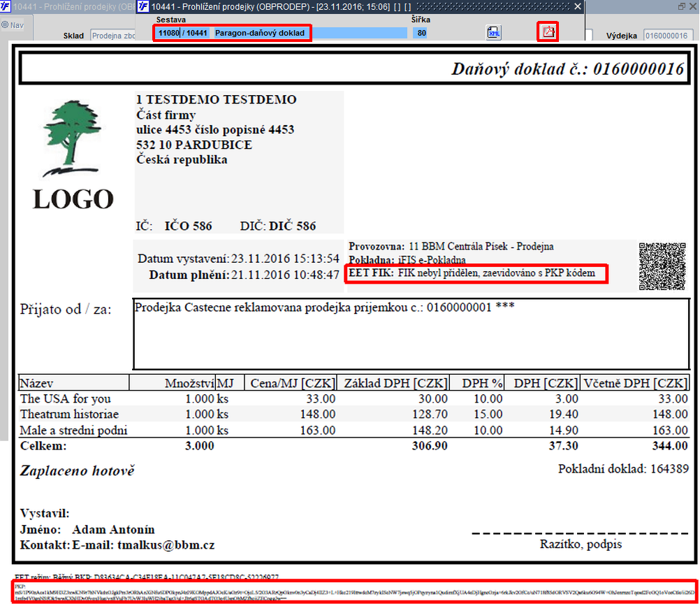Image resolution: width=700 pixels, height=606 pixels.
Task: Click document title Daňový doklad č.: 0160000016
Action: click(x=567, y=68)
